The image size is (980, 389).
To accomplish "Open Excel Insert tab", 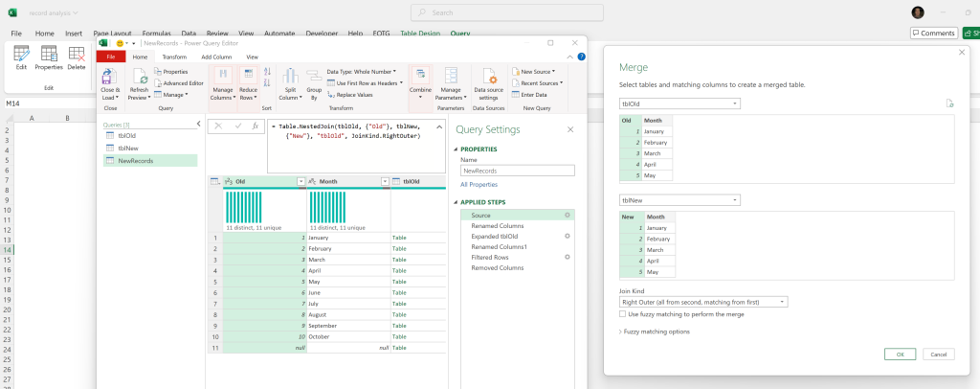I will [x=74, y=34].
